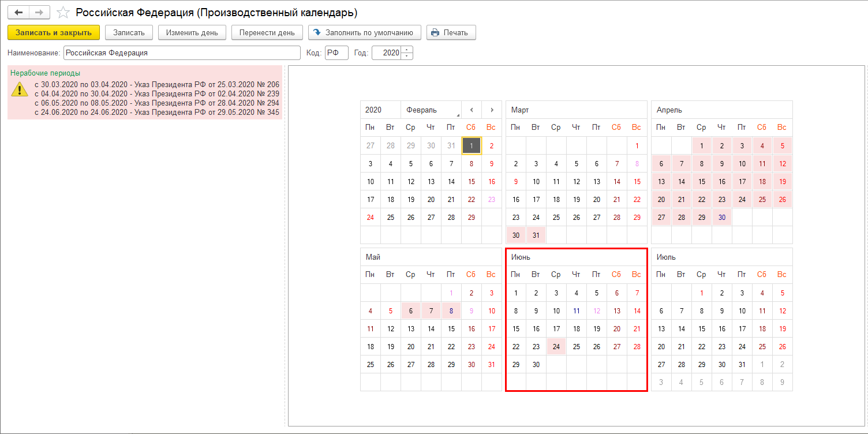This screenshot has height=434, width=868.
Task: Select day 8 in the March calendar
Action: click(637, 164)
